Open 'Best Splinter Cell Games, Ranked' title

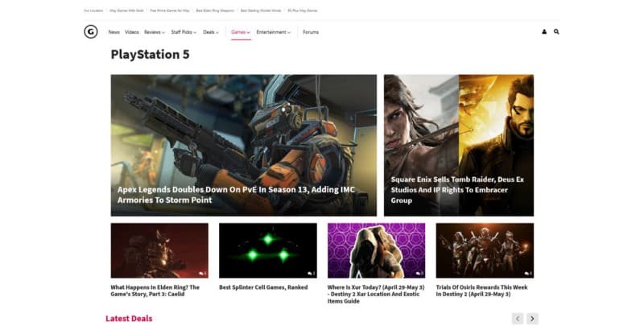pos(263,287)
